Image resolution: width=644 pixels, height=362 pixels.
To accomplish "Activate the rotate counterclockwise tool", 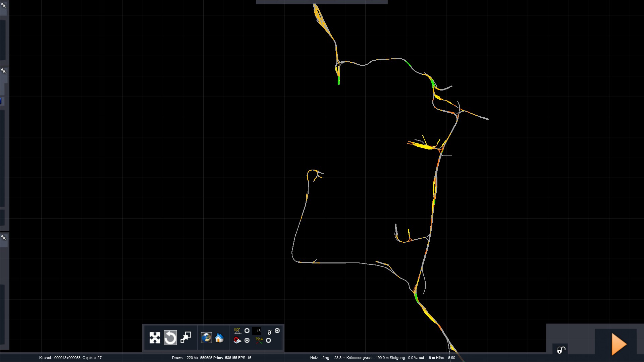I will (170, 338).
